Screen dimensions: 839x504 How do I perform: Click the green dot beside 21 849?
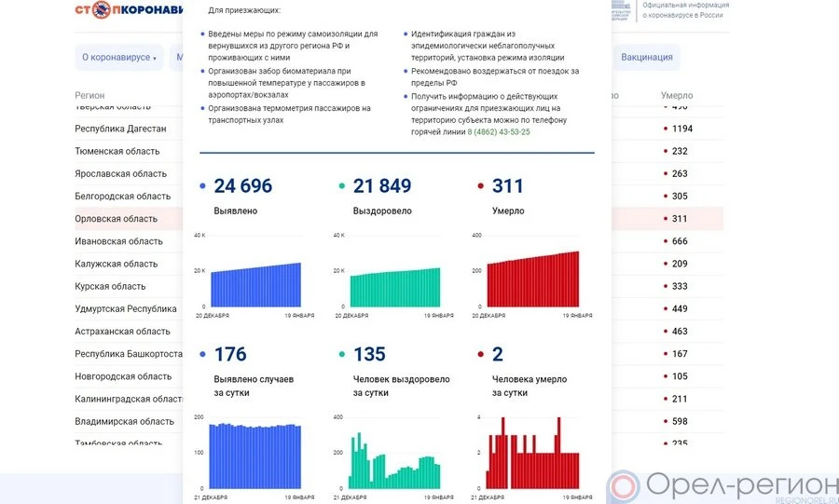click(x=343, y=186)
